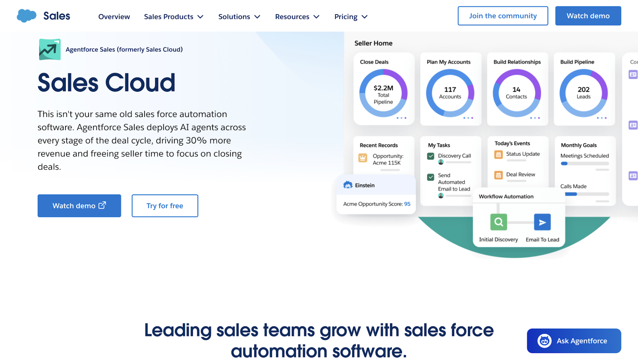Image resolution: width=638 pixels, height=364 pixels.
Task: Click the Recent Records card title
Action: point(379,145)
